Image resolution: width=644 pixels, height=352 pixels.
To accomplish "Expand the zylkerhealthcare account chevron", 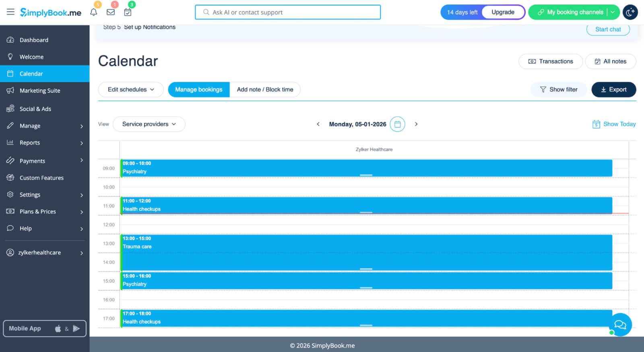I will [x=82, y=253].
